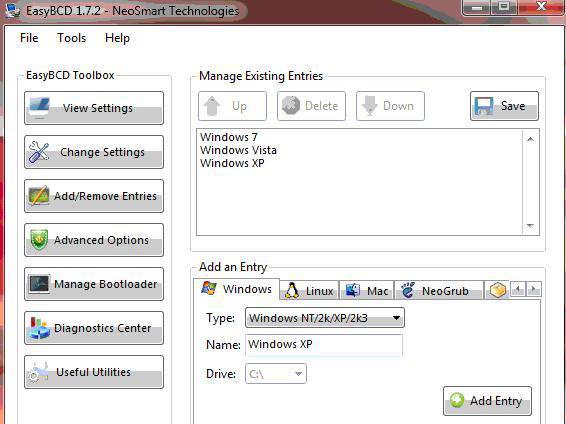Expand the Type dropdown list
Viewport: 566px width, 424px height.
[325, 318]
